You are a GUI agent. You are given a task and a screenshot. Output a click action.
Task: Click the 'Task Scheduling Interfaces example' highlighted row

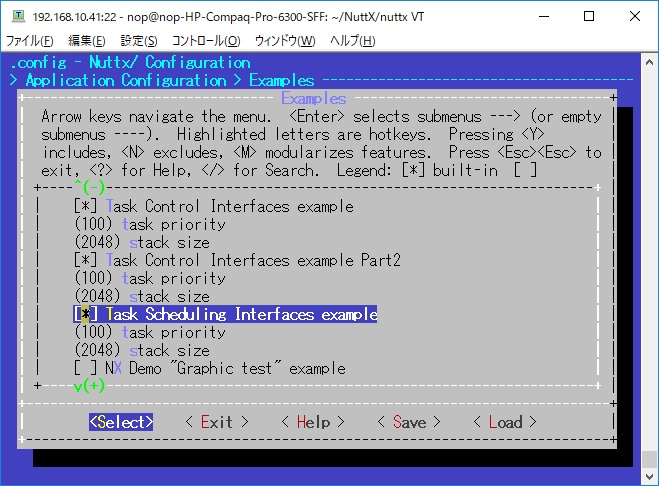tap(225, 314)
